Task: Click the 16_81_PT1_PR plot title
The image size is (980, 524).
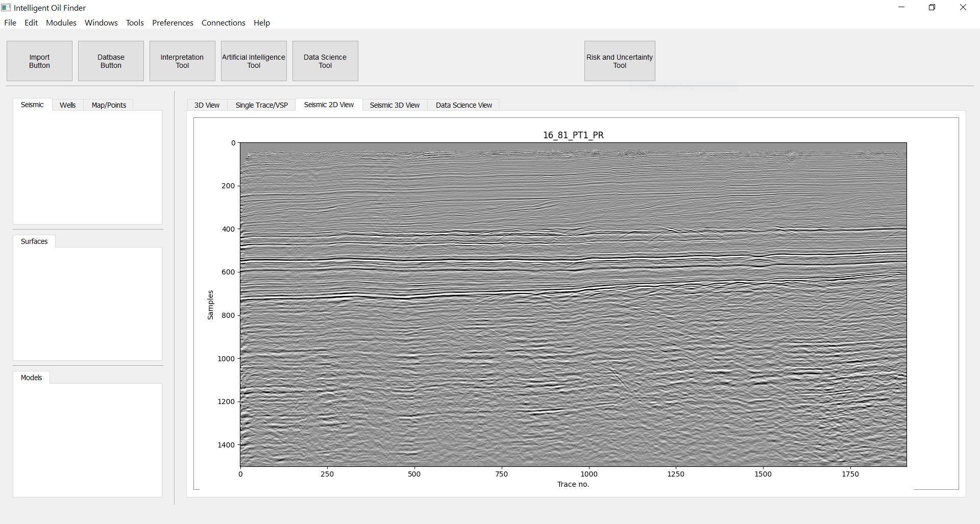Action: [x=573, y=135]
